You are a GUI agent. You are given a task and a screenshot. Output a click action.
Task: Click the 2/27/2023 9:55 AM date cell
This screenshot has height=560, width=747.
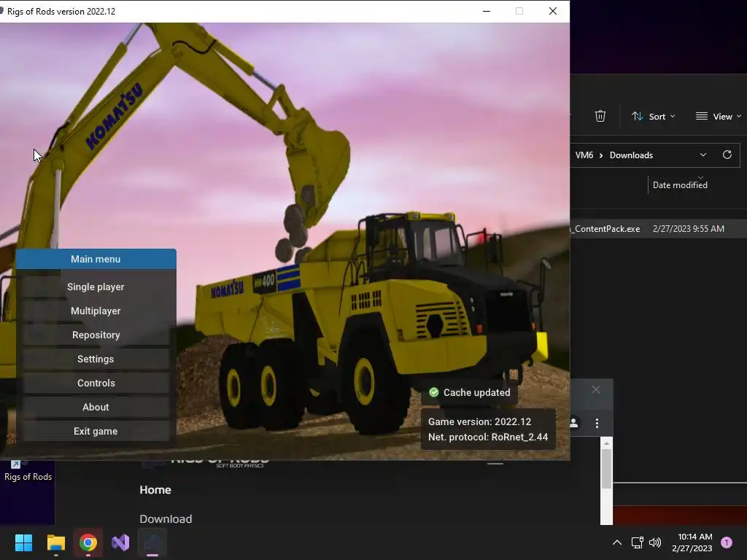coord(689,228)
